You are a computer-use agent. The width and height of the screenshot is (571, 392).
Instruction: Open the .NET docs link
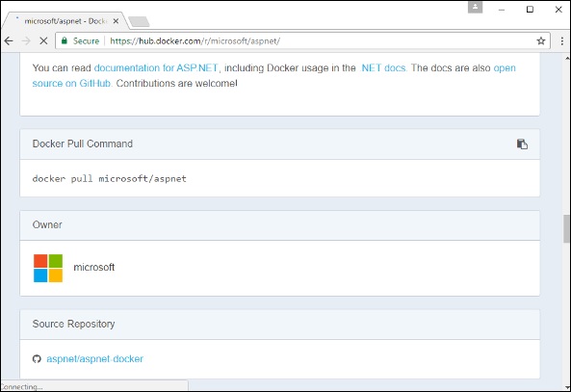(383, 68)
